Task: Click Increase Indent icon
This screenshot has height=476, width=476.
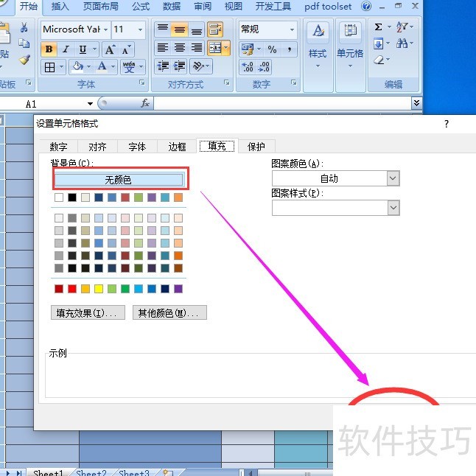Action: pos(180,66)
